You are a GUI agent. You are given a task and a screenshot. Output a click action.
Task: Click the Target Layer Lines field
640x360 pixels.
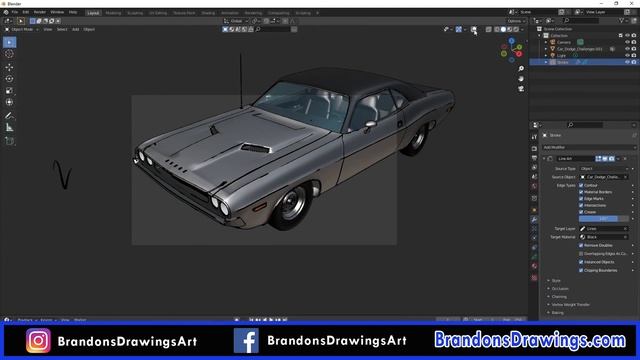click(x=604, y=229)
